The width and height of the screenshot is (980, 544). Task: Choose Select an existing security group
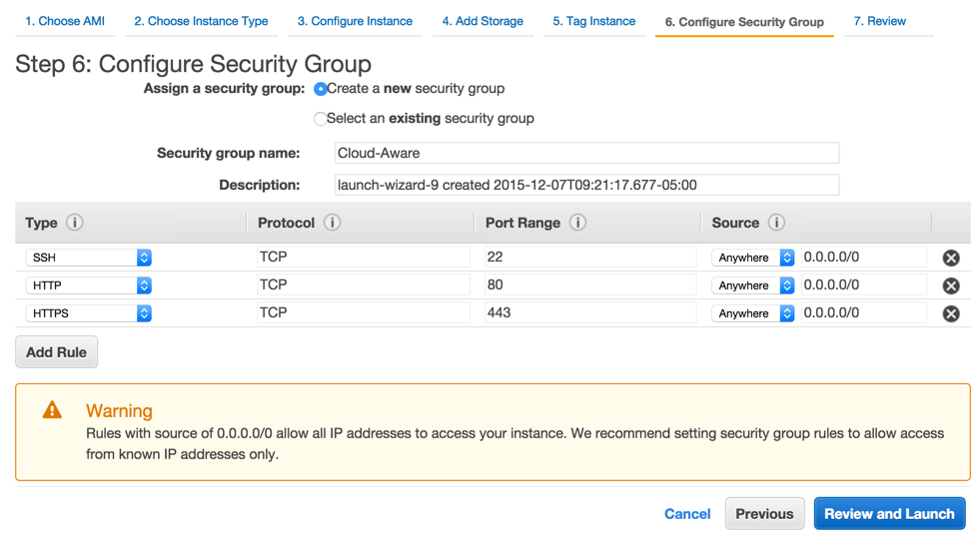pos(321,119)
